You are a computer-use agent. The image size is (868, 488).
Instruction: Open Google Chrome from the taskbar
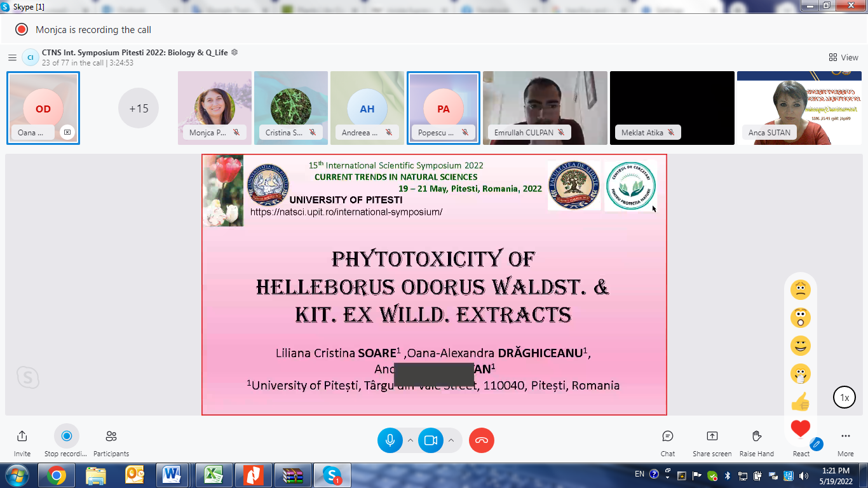(x=56, y=475)
